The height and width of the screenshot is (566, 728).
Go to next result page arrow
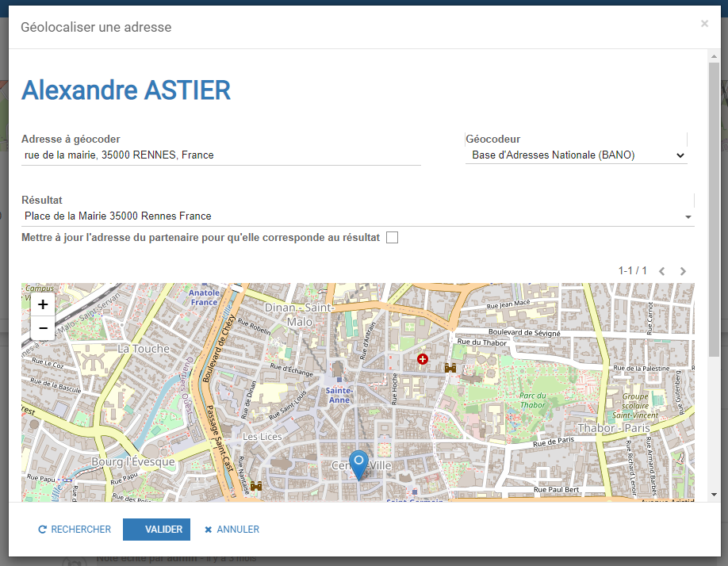tap(683, 271)
